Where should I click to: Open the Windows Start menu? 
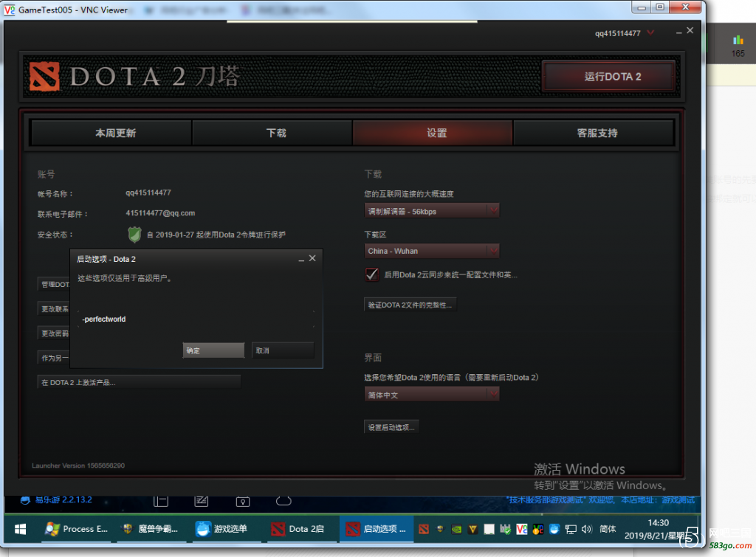coord(20,529)
